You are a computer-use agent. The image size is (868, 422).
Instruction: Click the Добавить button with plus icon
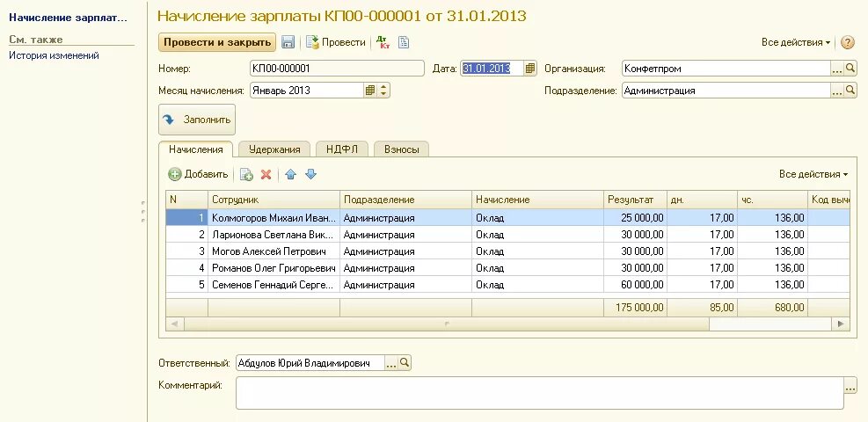click(x=198, y=175)
